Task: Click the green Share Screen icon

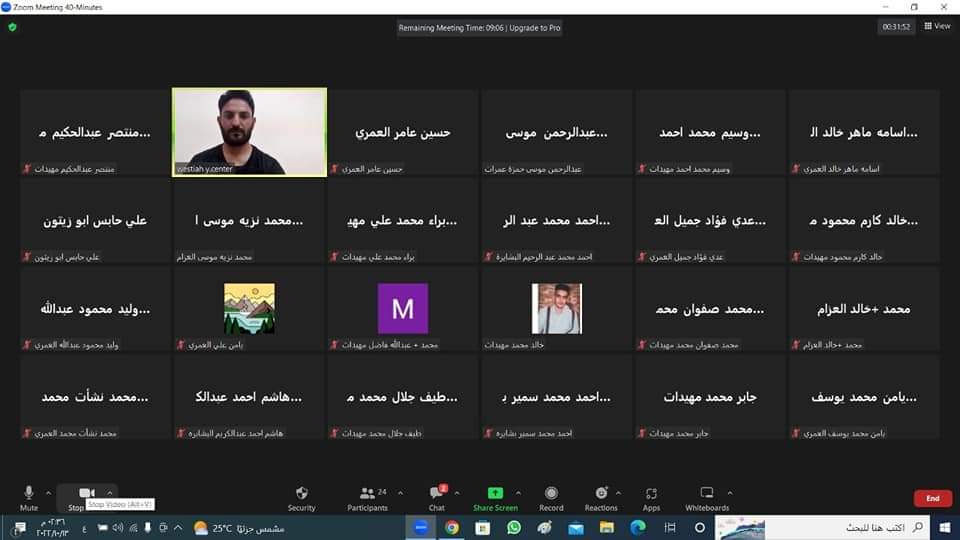Action: coord(495,494)
